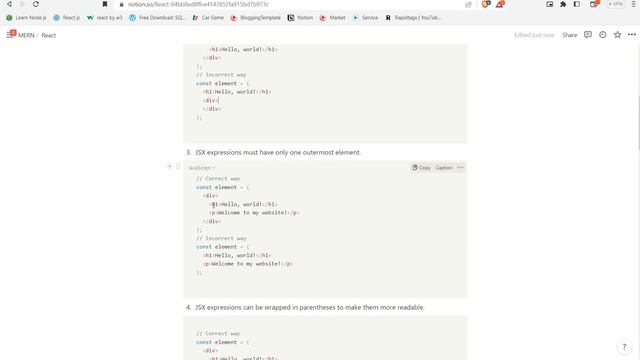The width and height of the screenshot is (640, 360).
Task: Open the Market bookmark
Action: [x=333, y=18]
